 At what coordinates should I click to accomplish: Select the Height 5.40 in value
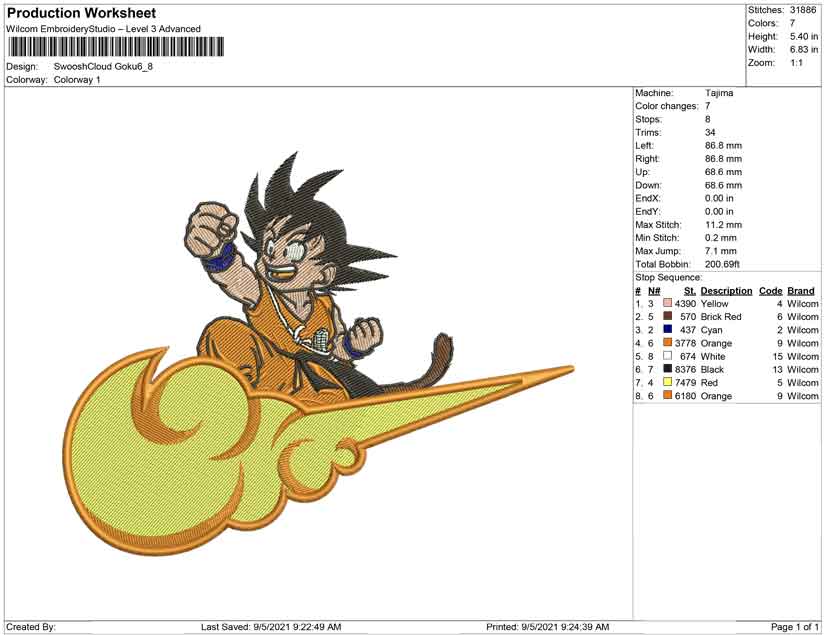[803, 36]
